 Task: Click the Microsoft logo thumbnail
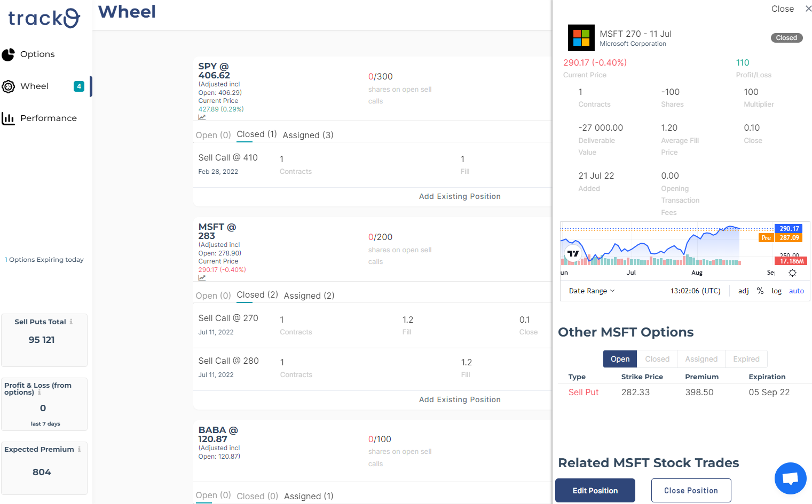581,38
